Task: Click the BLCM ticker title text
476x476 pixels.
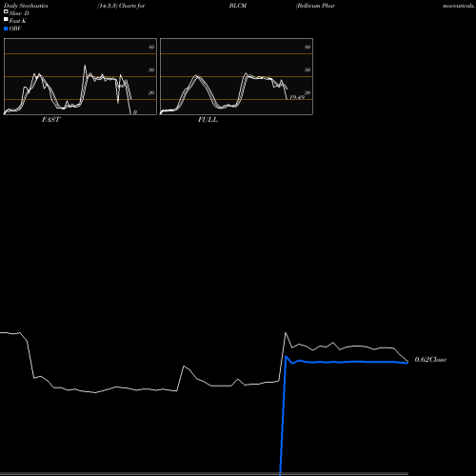Action: click(238, 6)
